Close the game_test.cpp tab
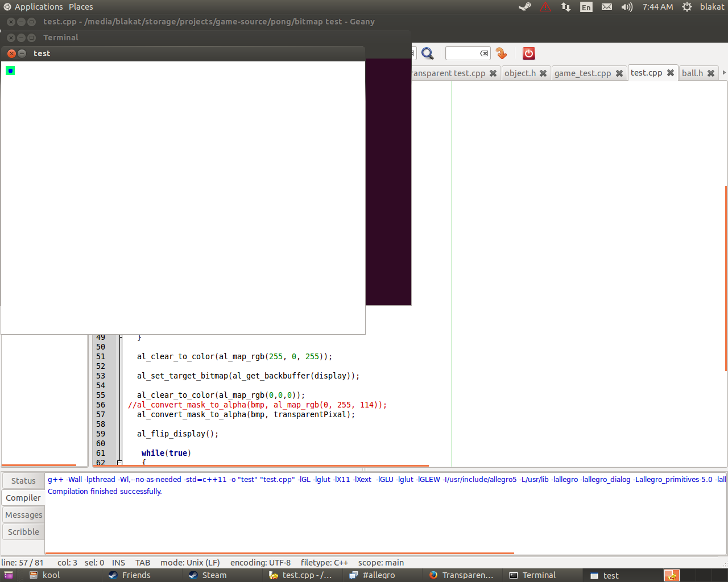 pyautogui.click(x=619, y=73)
